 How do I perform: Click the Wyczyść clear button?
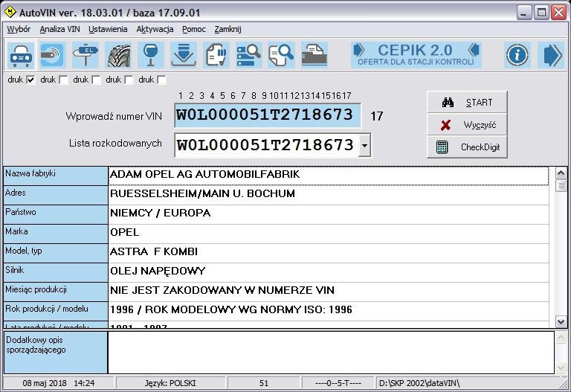(x=467, y=125)
